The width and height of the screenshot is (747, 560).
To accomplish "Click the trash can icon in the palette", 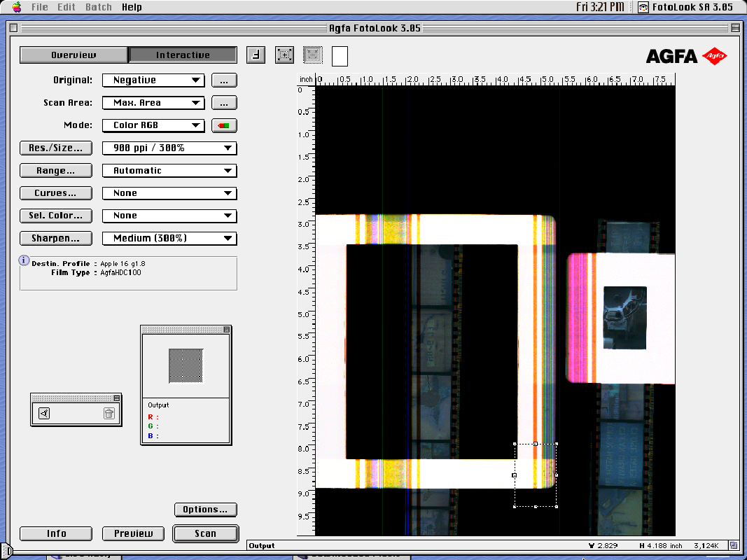I will click(x=109, y=414).
